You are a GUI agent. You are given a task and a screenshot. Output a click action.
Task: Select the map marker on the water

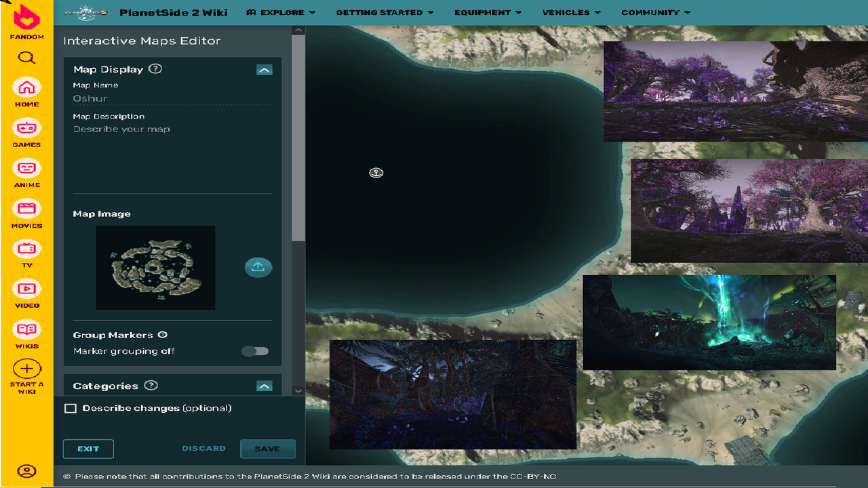point(376,173)
